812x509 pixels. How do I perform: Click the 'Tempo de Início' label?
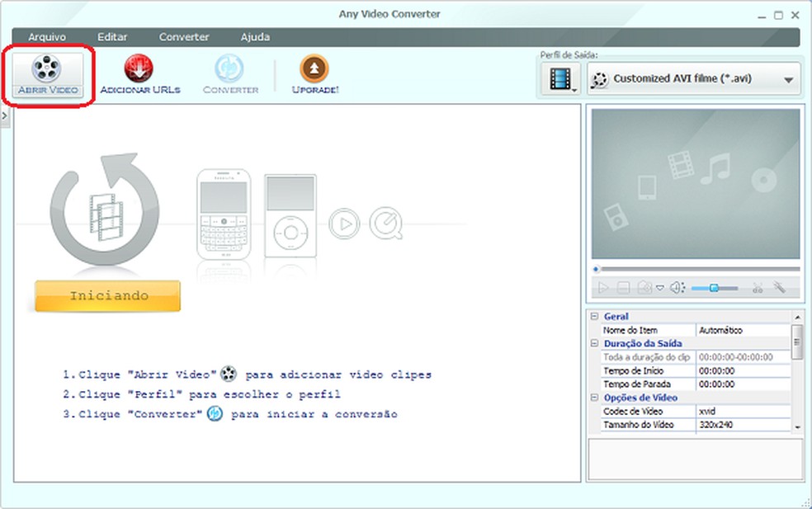(633, 370)
